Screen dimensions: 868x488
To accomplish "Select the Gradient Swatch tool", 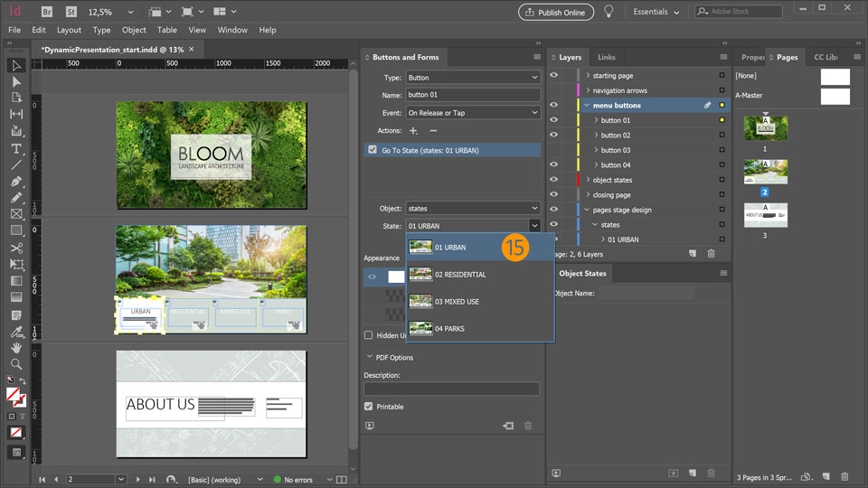I will [16, 281].
